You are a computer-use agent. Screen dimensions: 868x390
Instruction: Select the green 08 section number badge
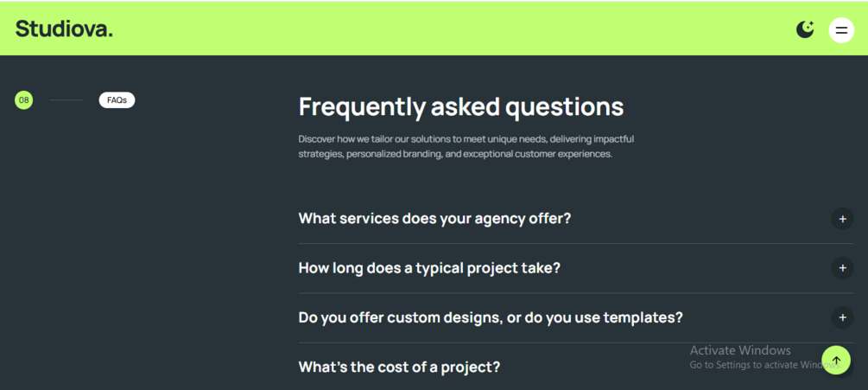pos(24,100)
